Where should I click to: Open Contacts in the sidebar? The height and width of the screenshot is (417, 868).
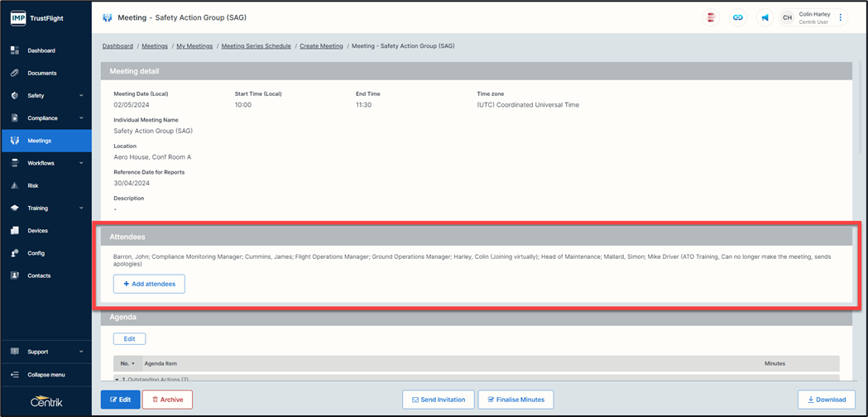pyautogui.click(x=39, y=276)
